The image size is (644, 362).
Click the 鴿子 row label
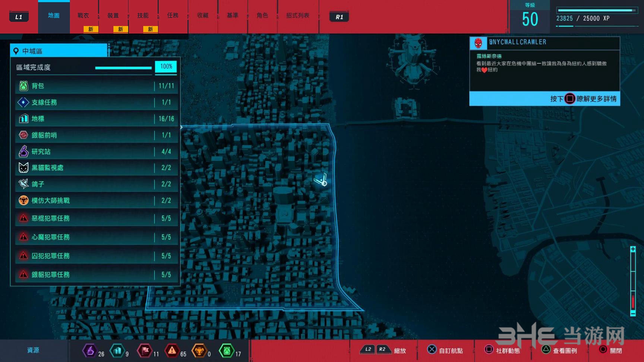coord(38,184)
